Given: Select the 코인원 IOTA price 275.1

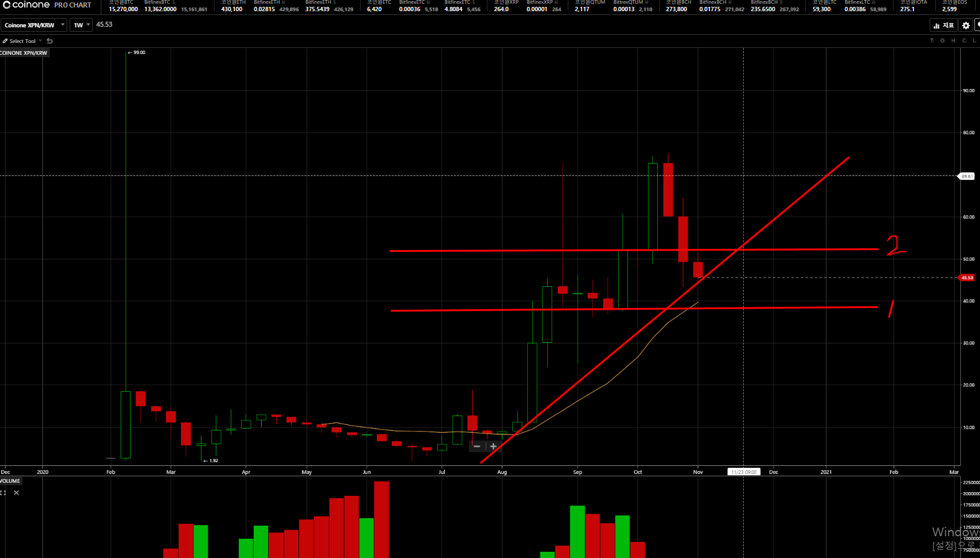Looking at the screenshot, I should pos(907,9).
